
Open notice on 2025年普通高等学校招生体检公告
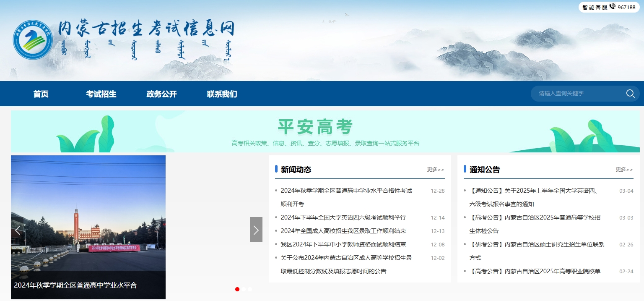535,217
